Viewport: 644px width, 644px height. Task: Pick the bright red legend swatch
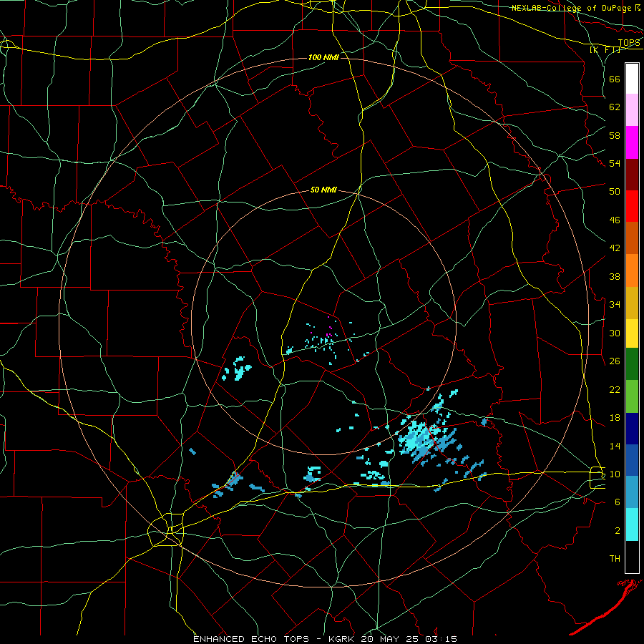tap(632, 206)
